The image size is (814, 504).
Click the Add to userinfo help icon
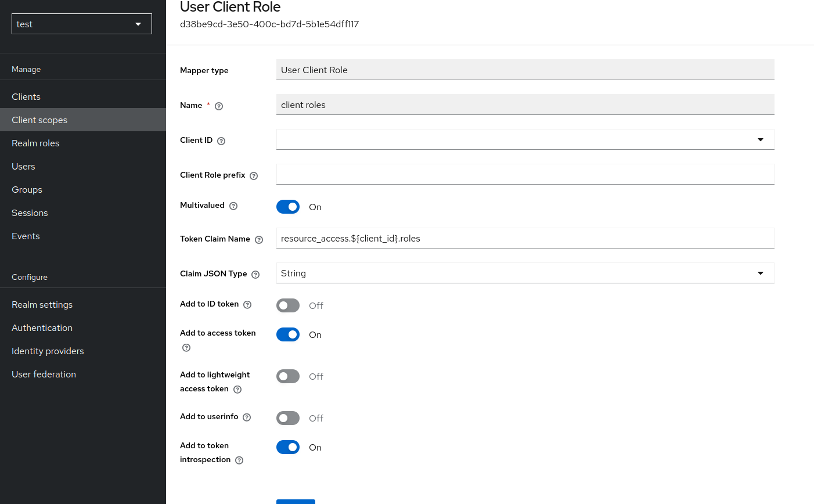point(247,417)
